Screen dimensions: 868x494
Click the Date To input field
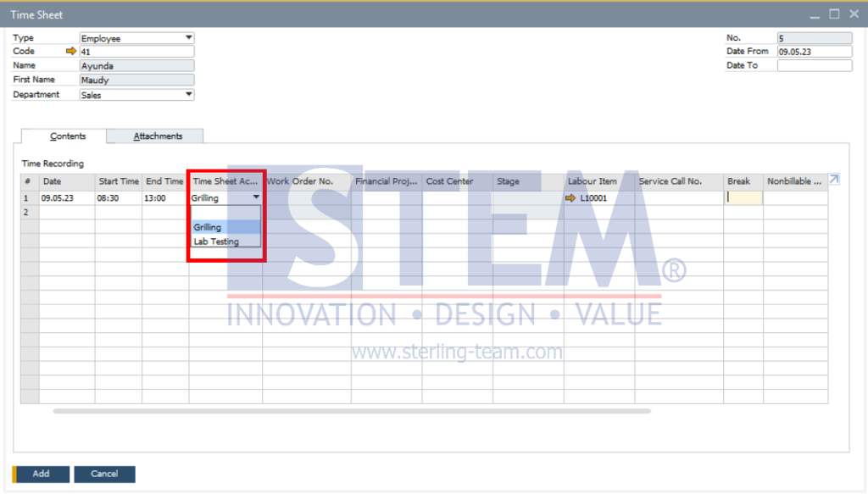(814, 65)
